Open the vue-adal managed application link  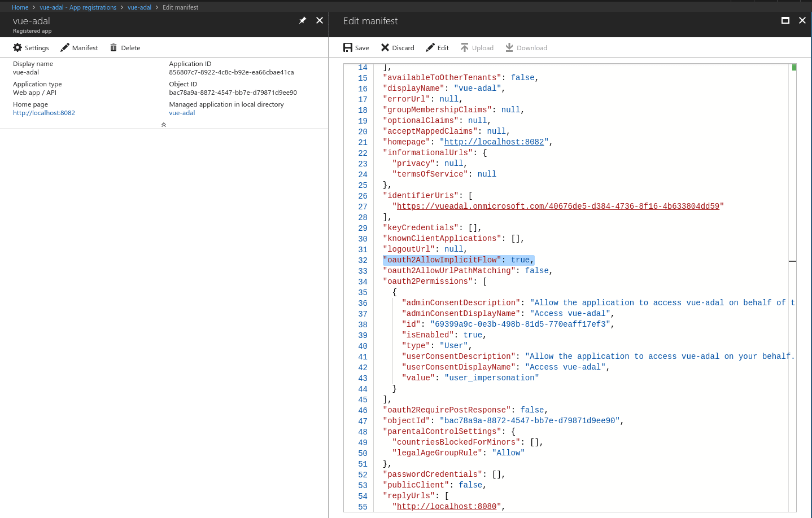[x=182, y=113]
